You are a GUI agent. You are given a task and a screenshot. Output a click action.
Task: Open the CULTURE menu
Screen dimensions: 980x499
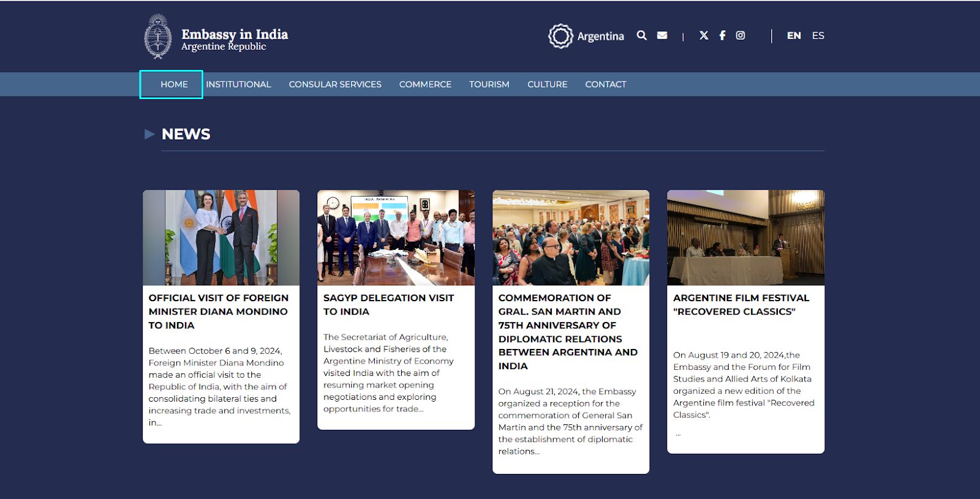pos(548,84)
